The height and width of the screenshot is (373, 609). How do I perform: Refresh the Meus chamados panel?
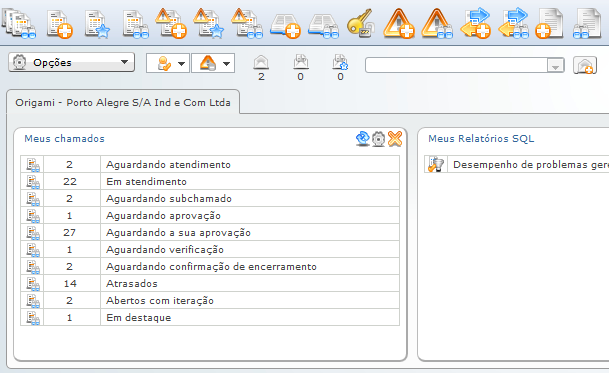click(363, 139)
